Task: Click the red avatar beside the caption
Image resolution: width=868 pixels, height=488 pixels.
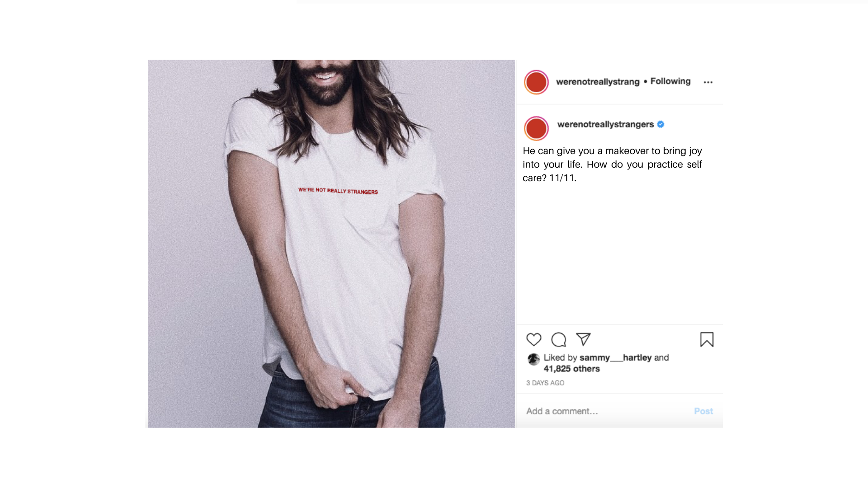Action: pos(536,128)
